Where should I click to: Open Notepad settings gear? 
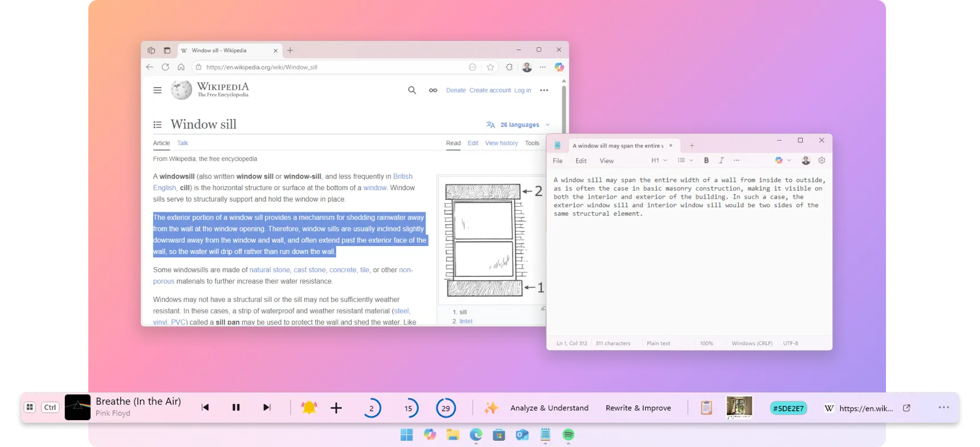822,161
